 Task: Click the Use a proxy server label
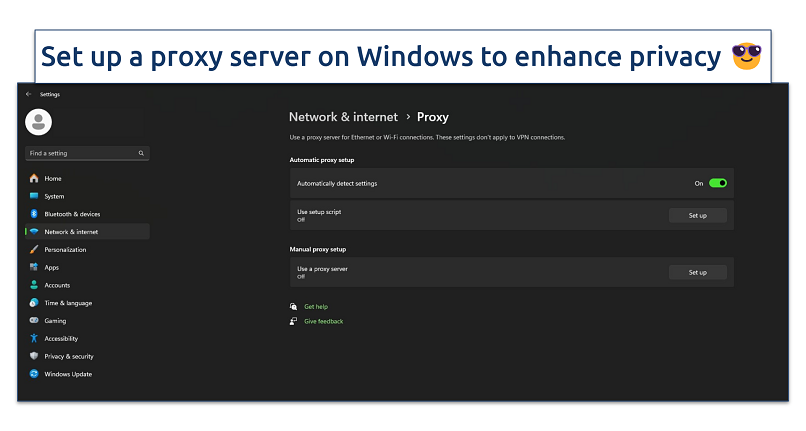click(x=322, y=269)
